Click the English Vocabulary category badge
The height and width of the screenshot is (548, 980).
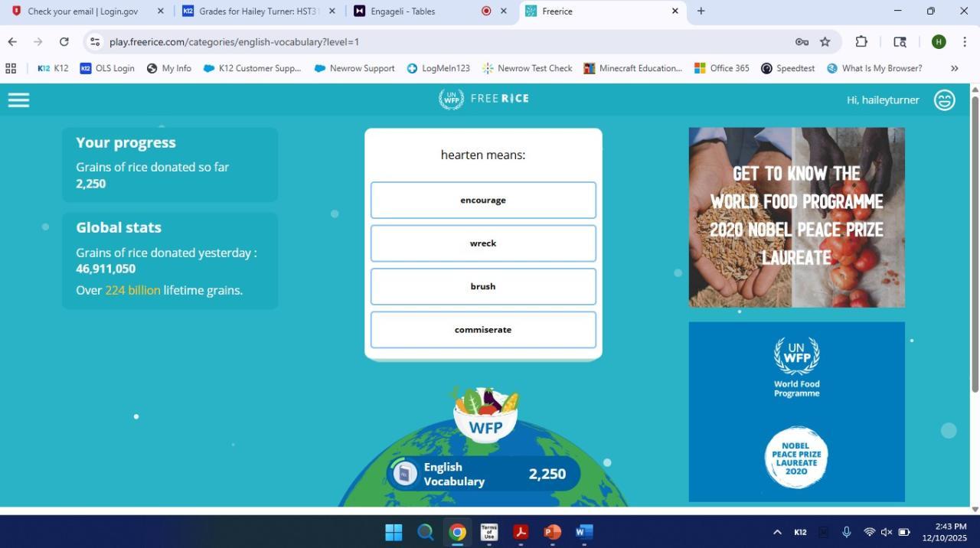click(483, 474)
